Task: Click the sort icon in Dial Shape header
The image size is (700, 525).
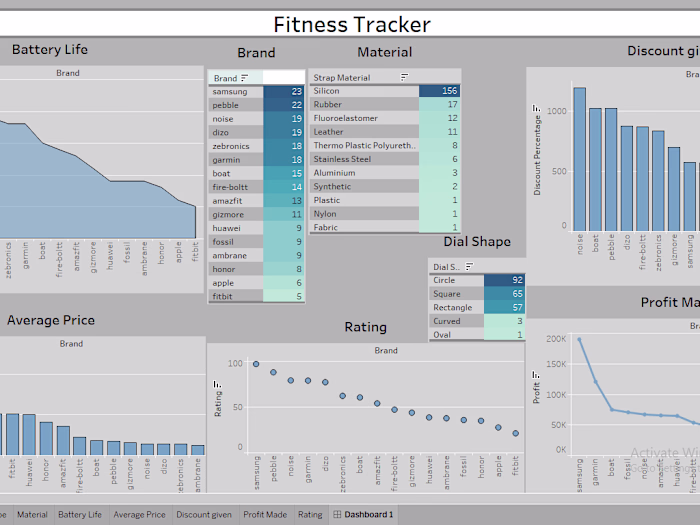Action: pos(469,267)
